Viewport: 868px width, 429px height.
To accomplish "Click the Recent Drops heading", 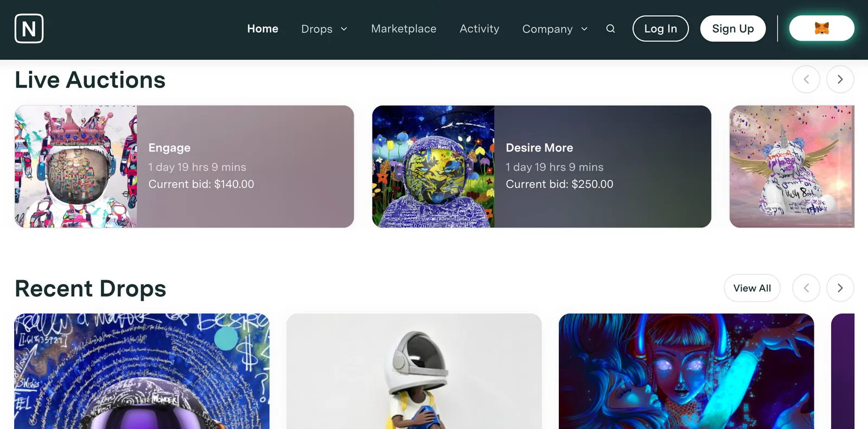I will pyautogui.click(x=91, y=288).
